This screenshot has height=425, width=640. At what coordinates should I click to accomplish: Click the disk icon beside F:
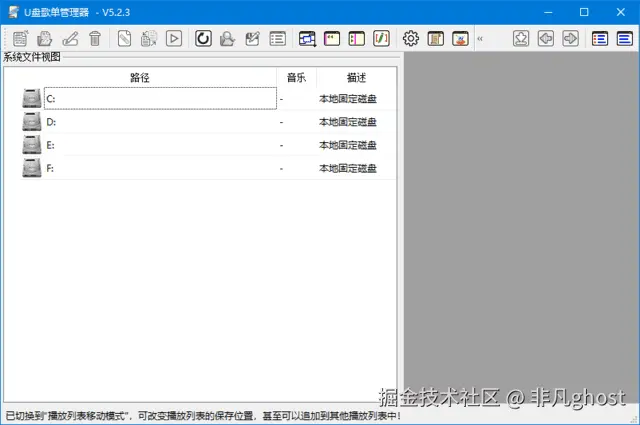[x=32, y=168]
